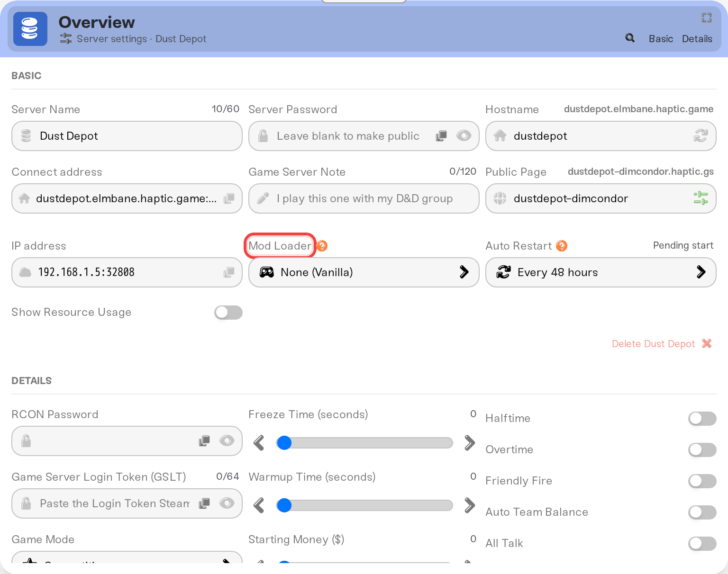
Task: Reveal the Server Password with eye icon
Action: 464,136
